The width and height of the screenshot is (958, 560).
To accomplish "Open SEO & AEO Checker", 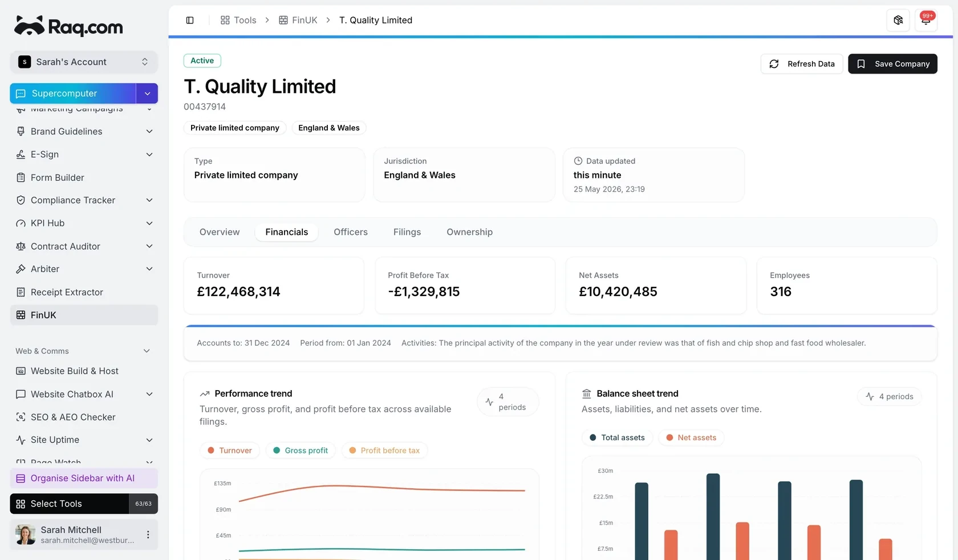I will point(84,417).
